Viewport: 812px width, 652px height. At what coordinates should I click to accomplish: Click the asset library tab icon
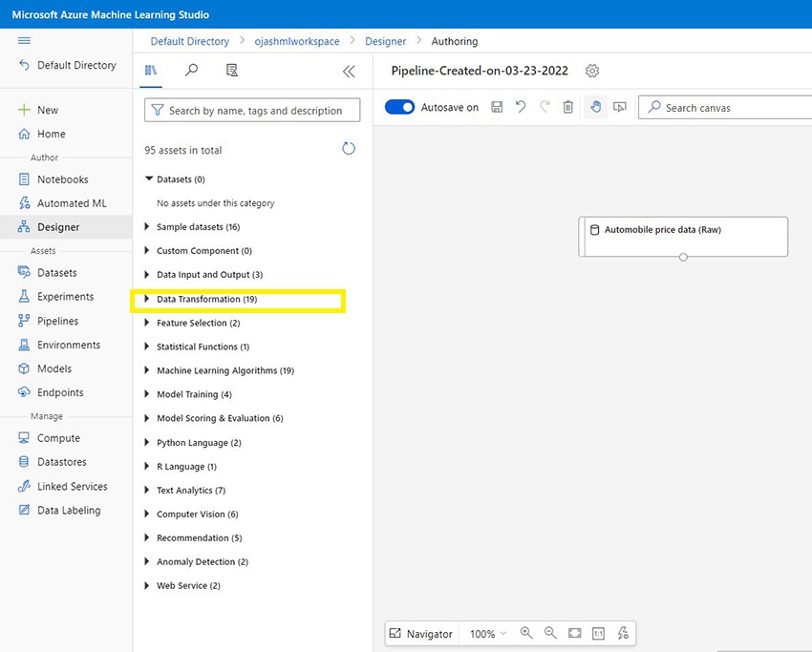(151, 70)
